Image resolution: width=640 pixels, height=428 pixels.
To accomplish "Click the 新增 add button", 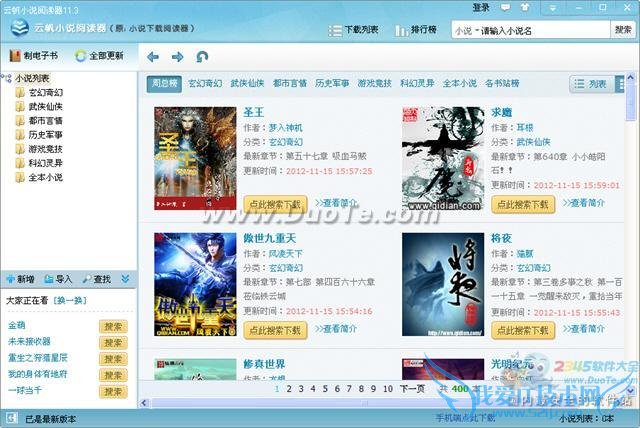I will (x=20, y=279).
